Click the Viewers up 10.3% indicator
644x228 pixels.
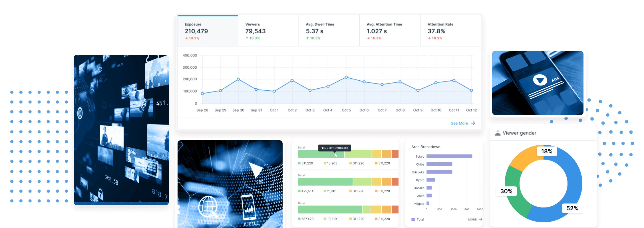253,38
